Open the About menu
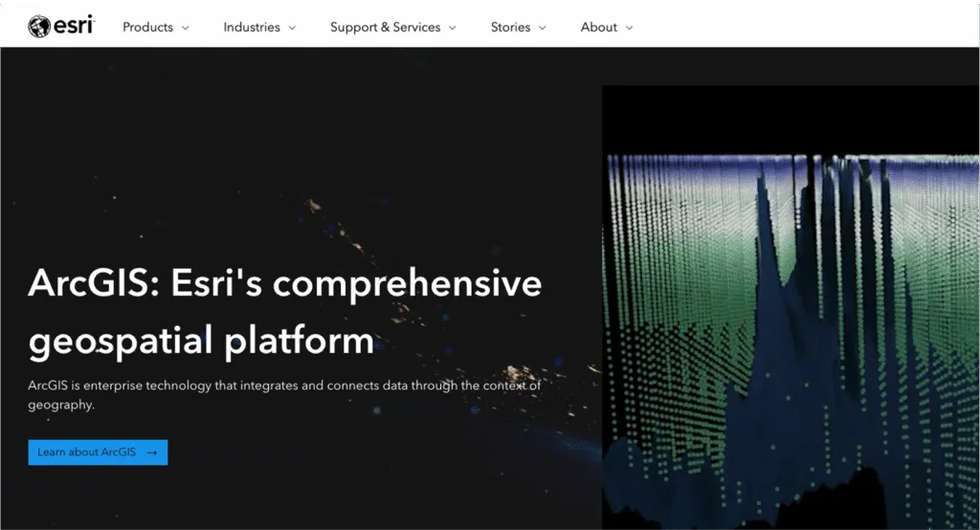 pos(598,27)
